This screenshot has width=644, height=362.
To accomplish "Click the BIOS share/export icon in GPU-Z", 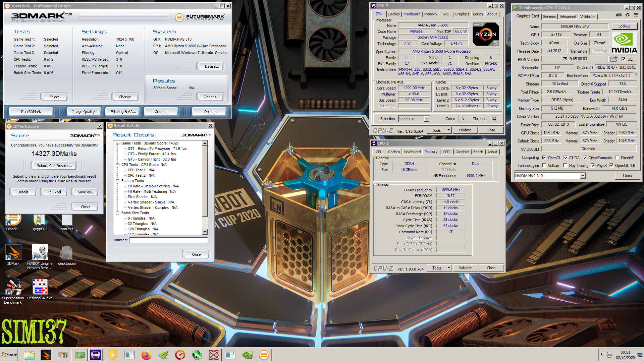I will pyautogui.click(x=614, y=59).
